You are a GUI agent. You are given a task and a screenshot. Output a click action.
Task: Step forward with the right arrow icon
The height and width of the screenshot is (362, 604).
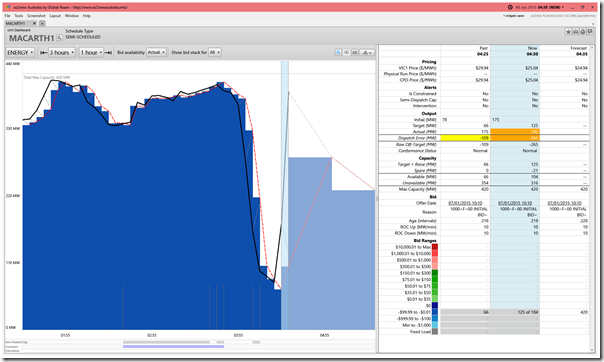point(108,52)
